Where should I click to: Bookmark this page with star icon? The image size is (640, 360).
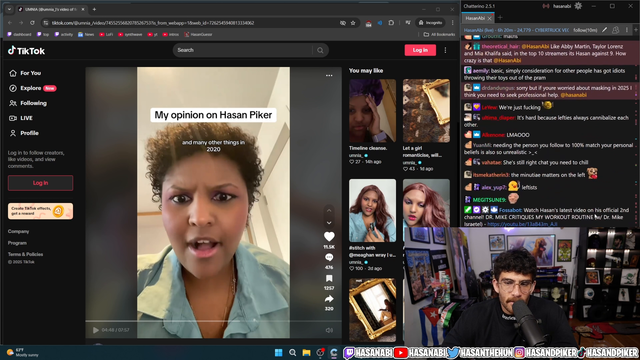coord(353,23)
